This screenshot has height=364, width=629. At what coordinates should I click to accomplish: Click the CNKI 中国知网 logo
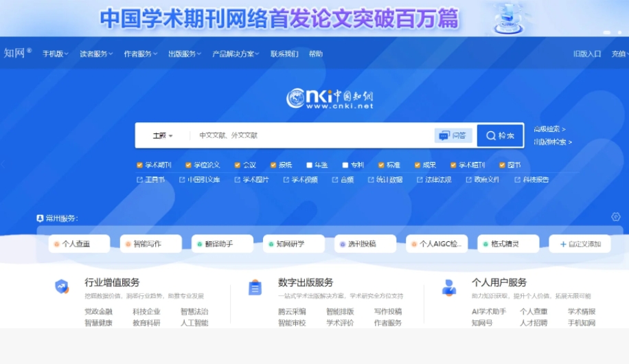[330, 99]
